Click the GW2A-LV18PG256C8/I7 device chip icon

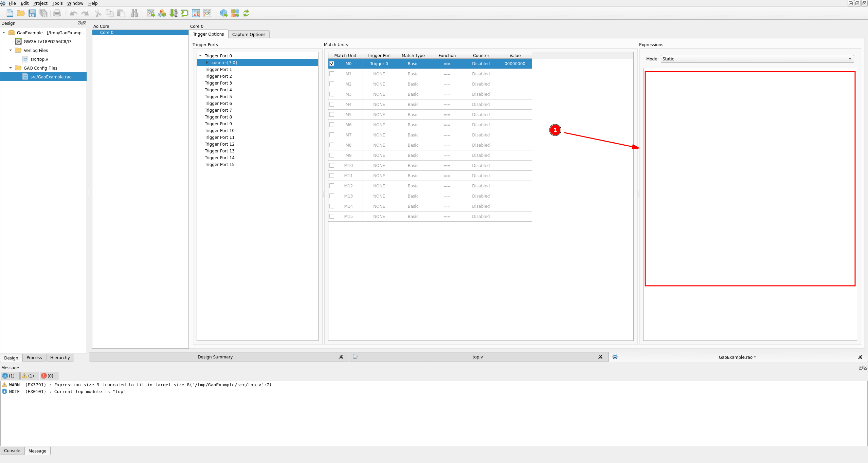[19, 41]
